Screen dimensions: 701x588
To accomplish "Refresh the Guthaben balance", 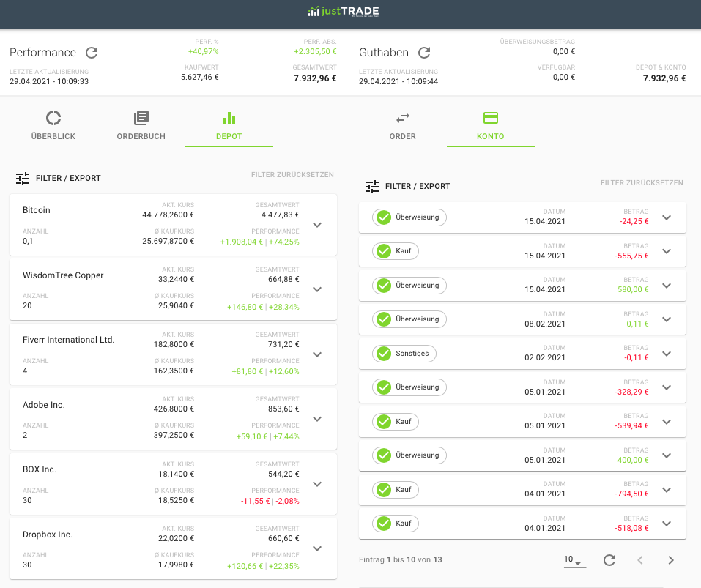I will pyautogui.click(x=424, y=53).
